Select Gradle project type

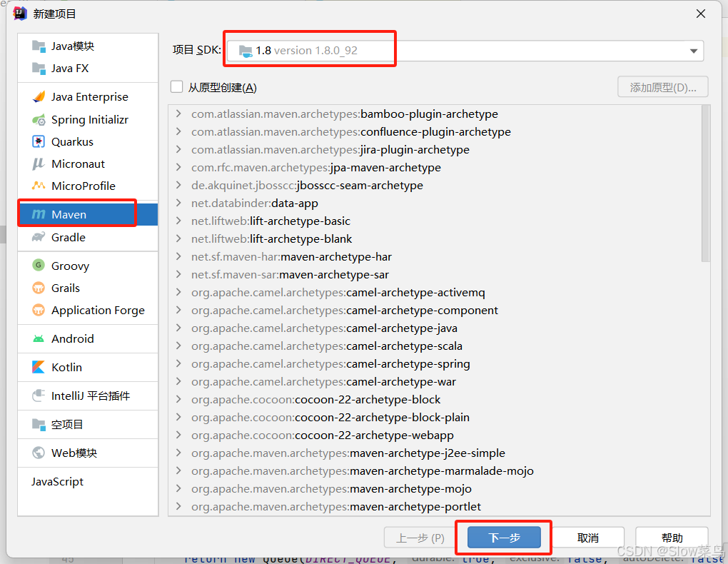(x=88, y=238)
